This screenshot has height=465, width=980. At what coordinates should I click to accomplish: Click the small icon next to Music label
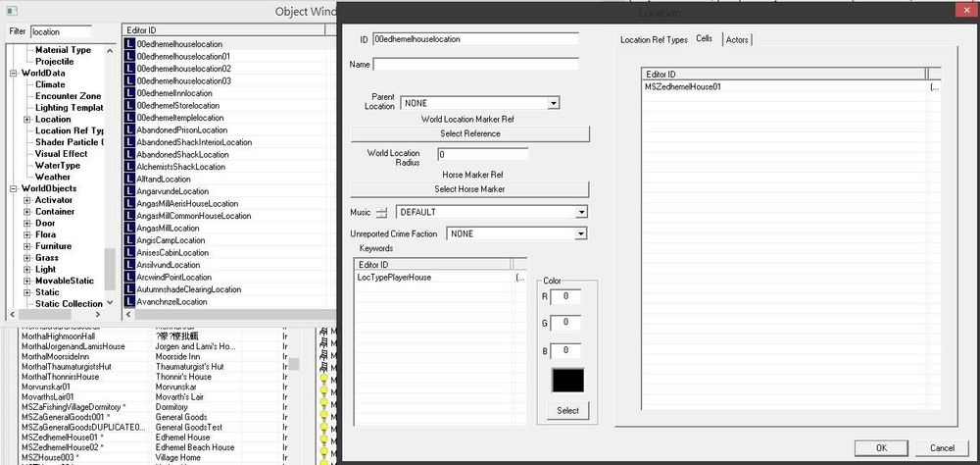click(382, 213)
